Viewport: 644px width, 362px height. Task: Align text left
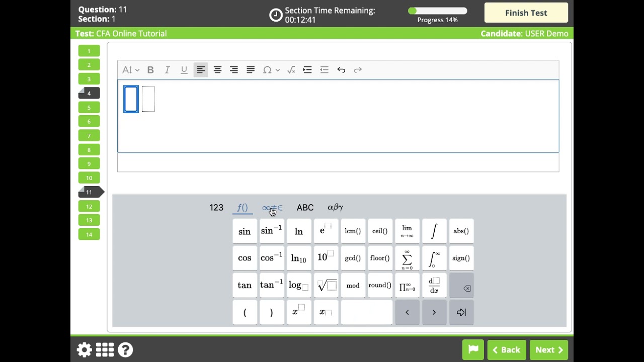tap(201, 70)
